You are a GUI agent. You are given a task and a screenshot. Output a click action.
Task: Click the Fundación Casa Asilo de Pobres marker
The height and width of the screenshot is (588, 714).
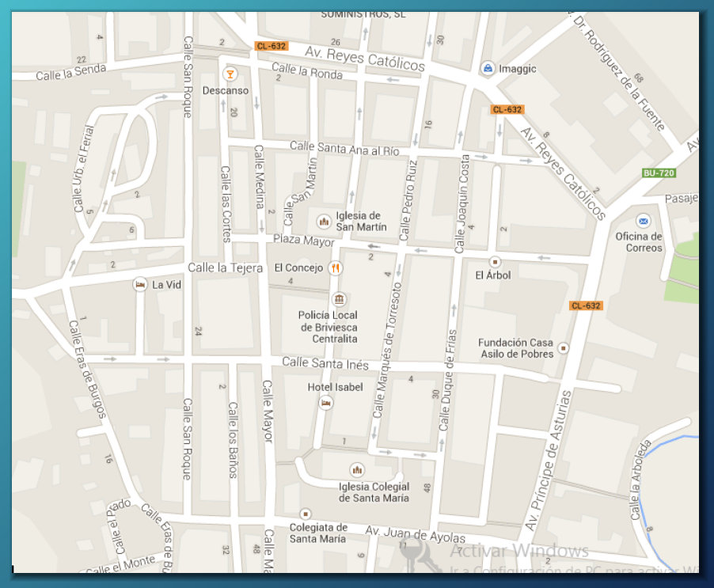click(564, 348)
